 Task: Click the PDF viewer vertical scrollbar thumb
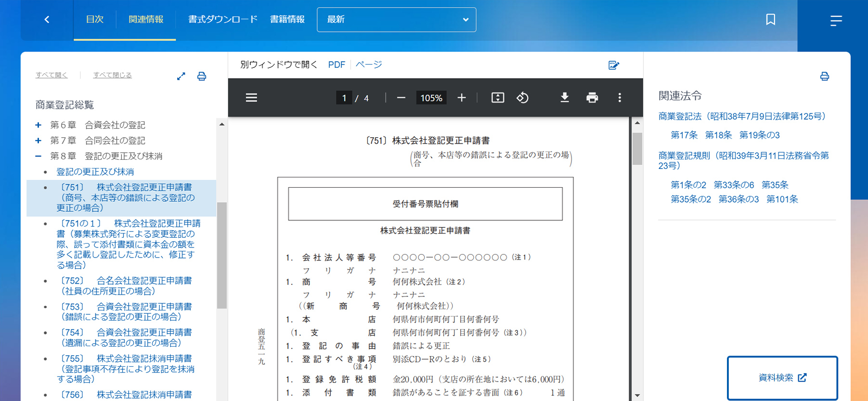click(x=637, y=149)
